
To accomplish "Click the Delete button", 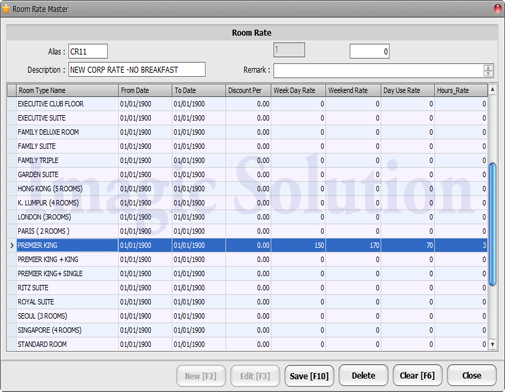I will coord(363,376).
